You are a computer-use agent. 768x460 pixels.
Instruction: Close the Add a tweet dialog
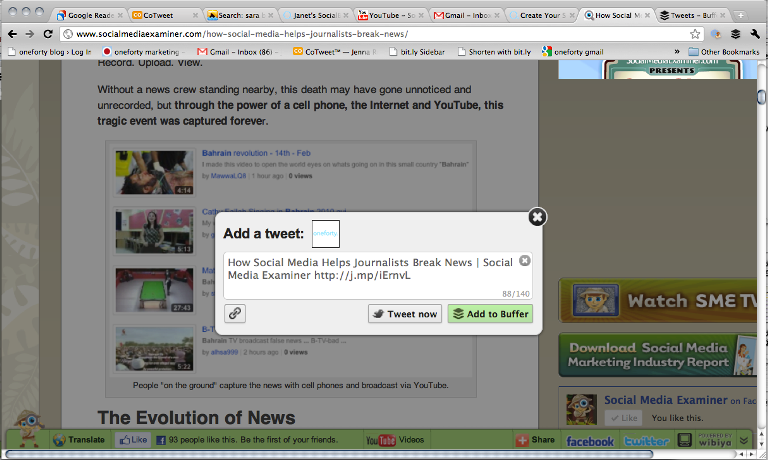537,217
